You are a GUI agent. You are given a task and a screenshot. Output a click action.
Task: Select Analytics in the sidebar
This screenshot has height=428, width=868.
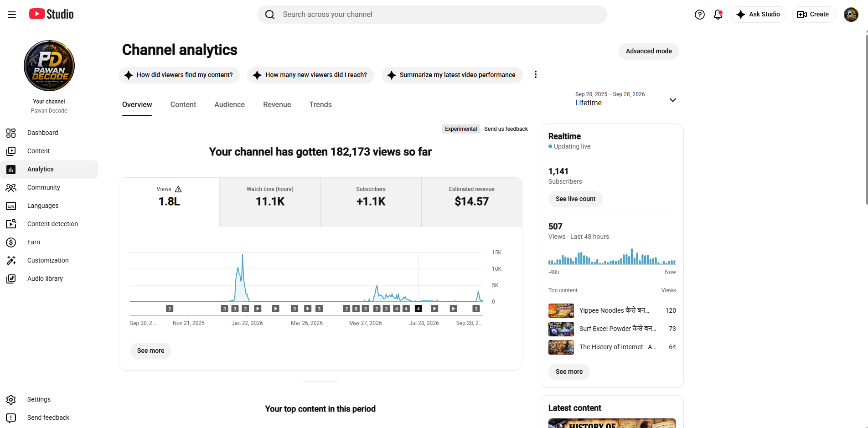click(49, 169)
